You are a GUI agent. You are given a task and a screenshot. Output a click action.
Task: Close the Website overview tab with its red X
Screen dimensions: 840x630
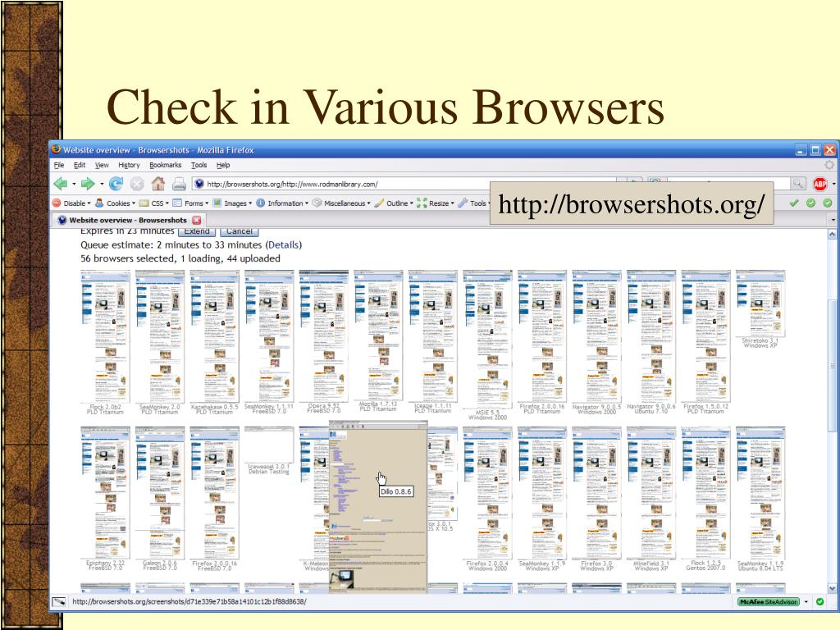197,220
